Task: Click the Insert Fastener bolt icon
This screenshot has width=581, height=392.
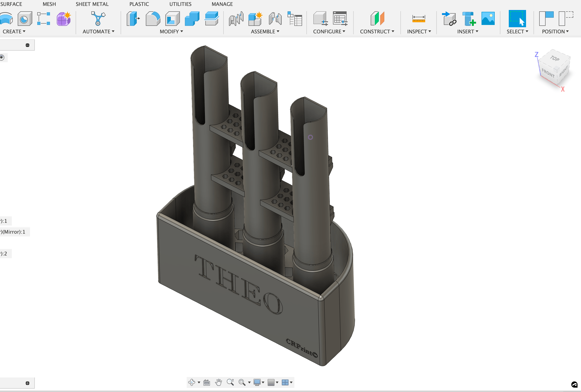Action: pyautogui.click(x=469, y=19)
